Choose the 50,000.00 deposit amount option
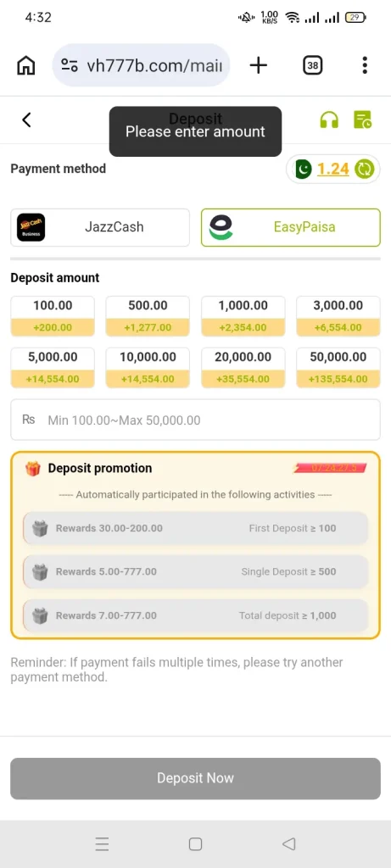This screenshot has width=391, height=868. pyautogui.click(x=338, y=368)
